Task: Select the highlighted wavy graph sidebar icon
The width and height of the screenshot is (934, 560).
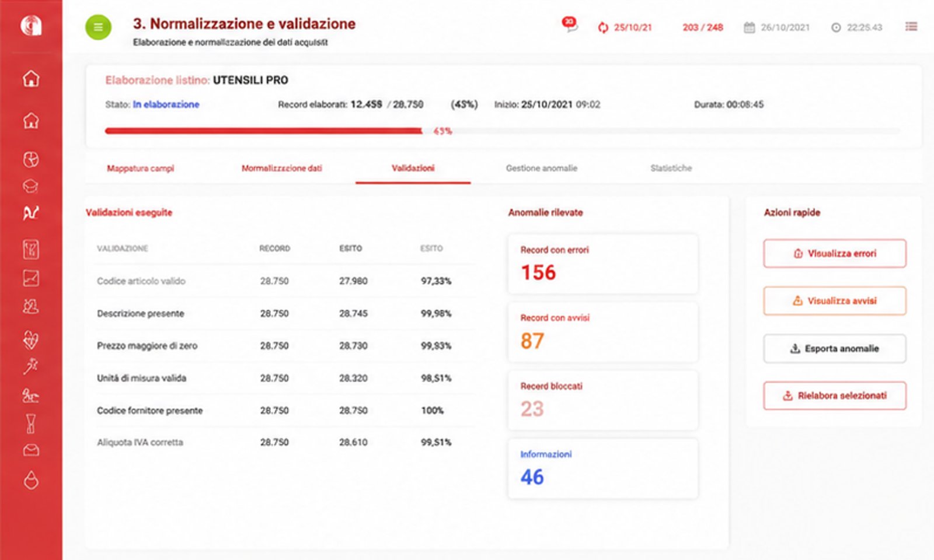Action: pos(31,213)
